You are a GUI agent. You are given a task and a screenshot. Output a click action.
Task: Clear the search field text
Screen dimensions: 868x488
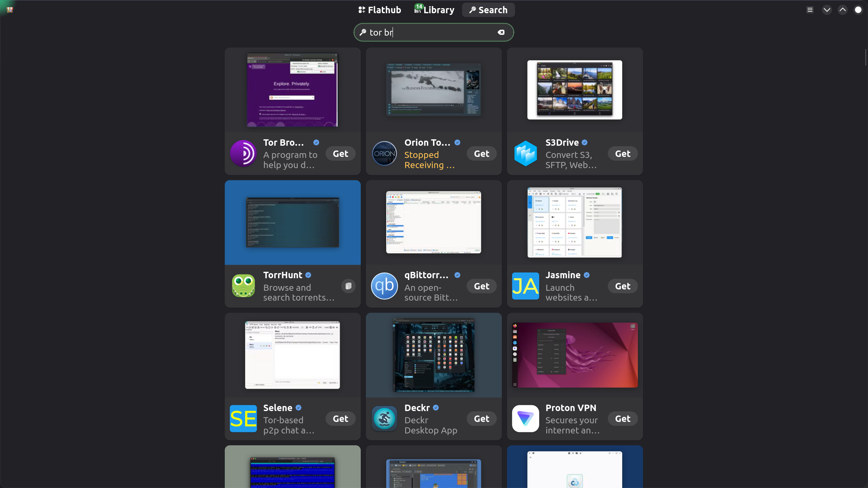click(x=501, y=32)
